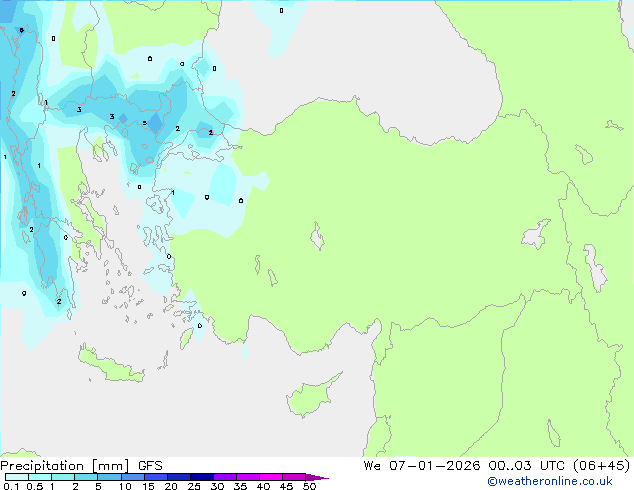Select the over-50 mm arrow tip of legend
The width and height of the screenshot is (634, 490).
point(317,477)
